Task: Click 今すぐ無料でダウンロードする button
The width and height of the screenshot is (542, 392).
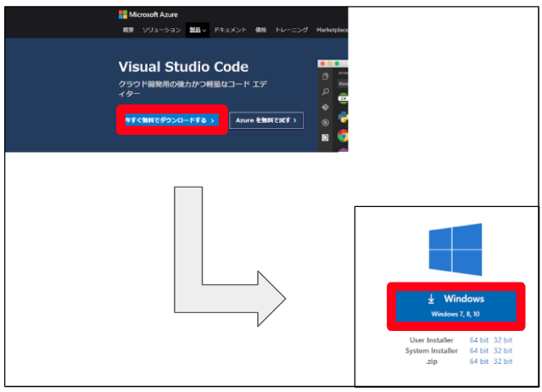Action: 172,120
